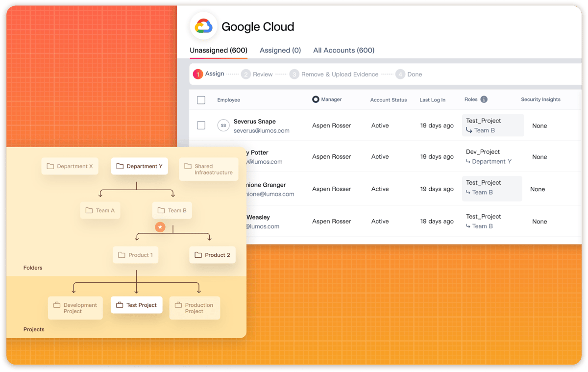Open the Unassigned (600) tab
Image resolution: width=588 pixels, height=372 pixels.
(219, 50)
